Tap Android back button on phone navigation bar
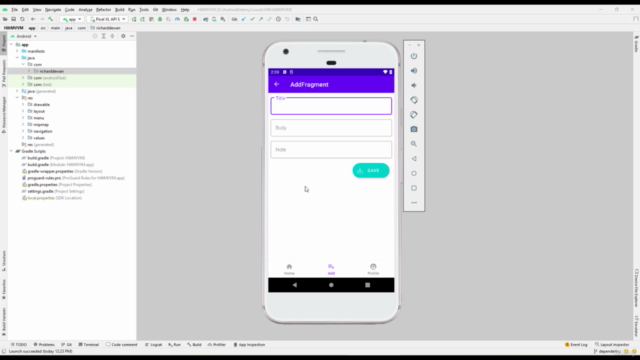This screenshot has height=360, width=640. pyautogui.click(x=295, y=285)
